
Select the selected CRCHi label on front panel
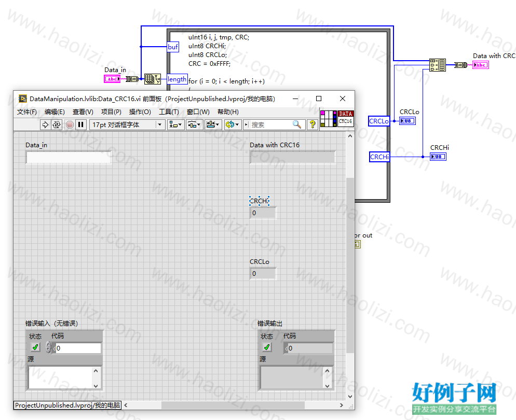(x=259, y=201)
